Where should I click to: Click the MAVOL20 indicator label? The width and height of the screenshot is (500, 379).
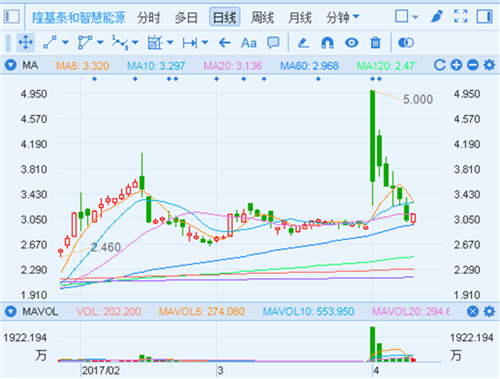(x=411, y=312)
